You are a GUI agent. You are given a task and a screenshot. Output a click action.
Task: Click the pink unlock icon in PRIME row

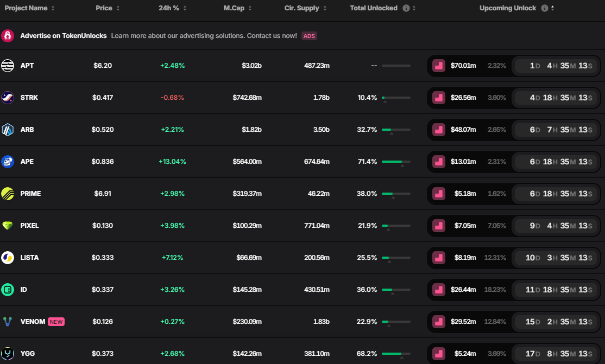tap(439, 194)
